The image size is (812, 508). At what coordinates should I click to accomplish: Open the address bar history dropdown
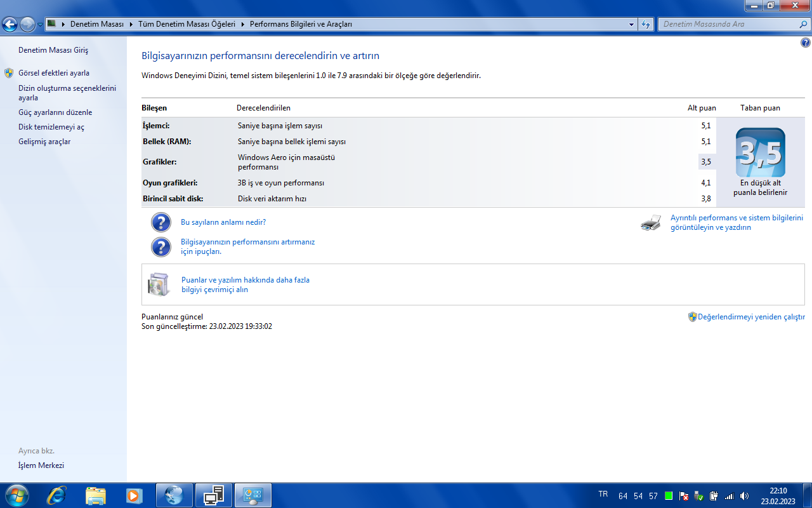coord(631,24)
